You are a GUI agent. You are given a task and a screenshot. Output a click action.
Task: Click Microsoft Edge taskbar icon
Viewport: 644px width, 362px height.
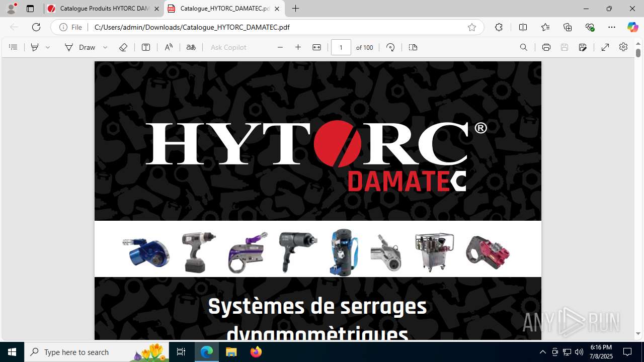click(207, 352)
